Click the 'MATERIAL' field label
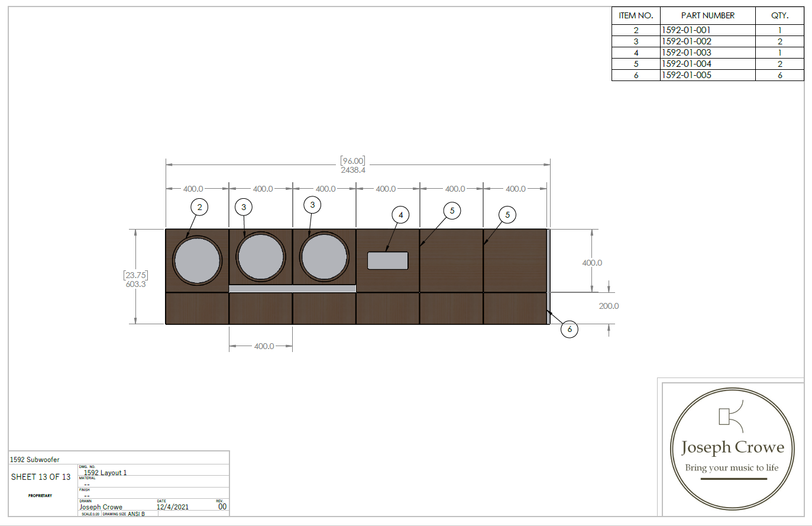 click(x=87, y=478)
